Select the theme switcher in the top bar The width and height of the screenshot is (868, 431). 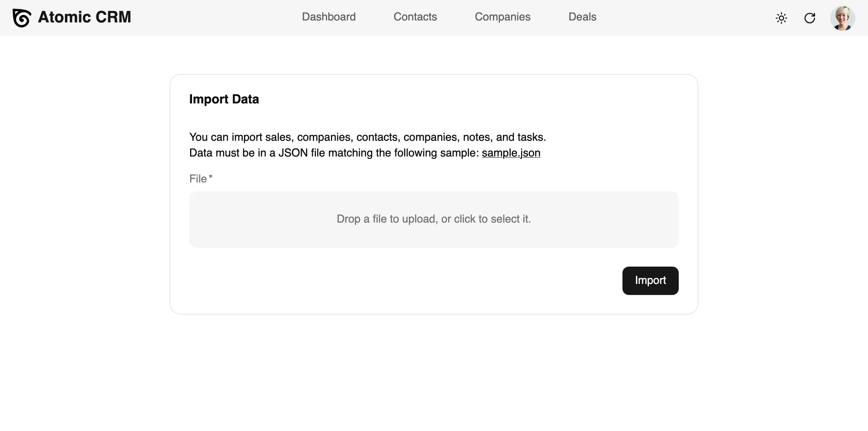click(781, 18)
